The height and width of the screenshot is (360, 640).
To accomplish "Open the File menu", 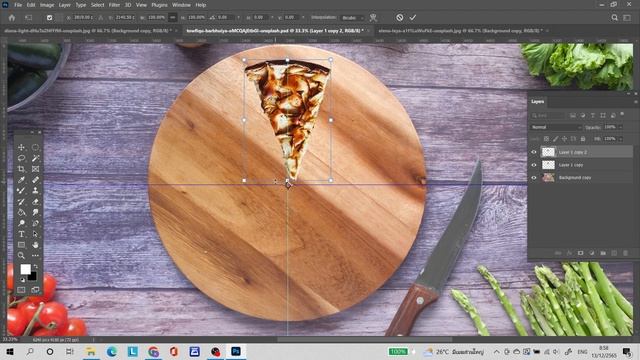I will (x=18, y=5).
